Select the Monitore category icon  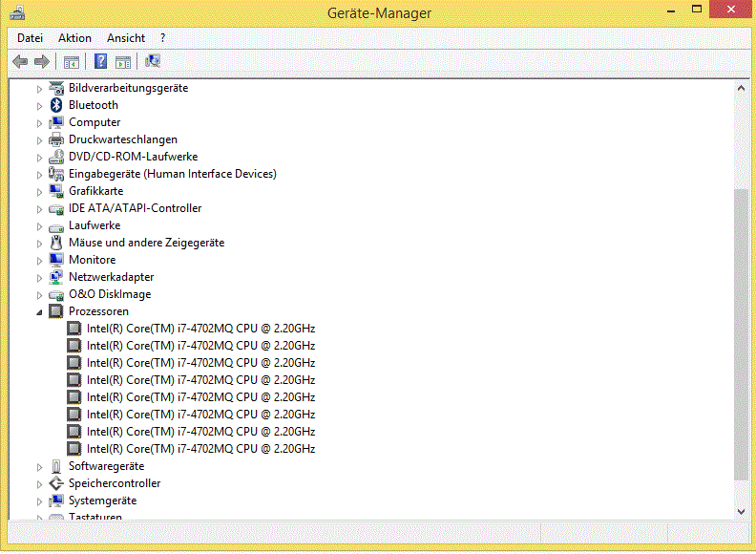(x=56, y=260)
